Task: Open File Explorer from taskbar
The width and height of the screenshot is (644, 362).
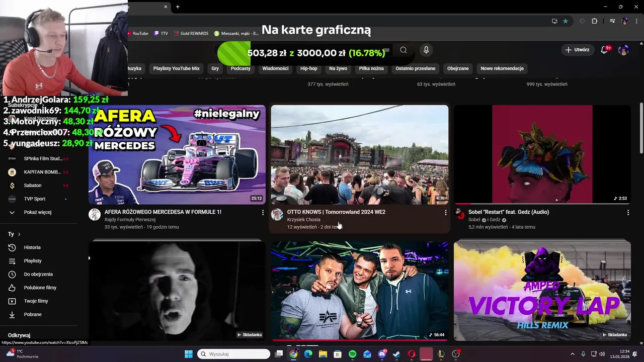Action: [323, 354]
